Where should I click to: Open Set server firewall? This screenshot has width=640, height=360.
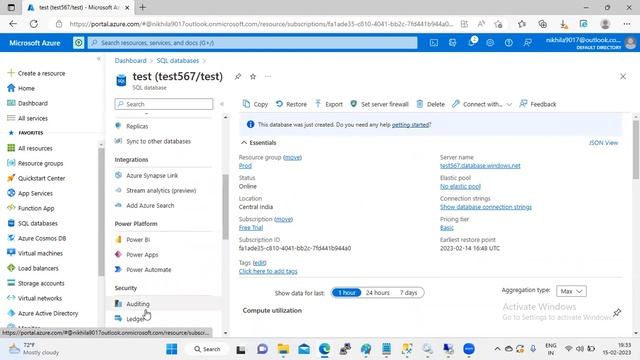(x=380, y=104)
